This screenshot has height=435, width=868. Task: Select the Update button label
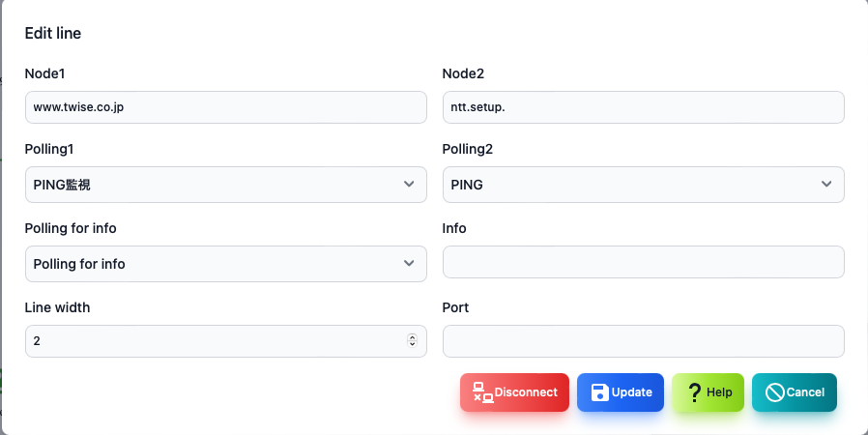click(631, 392)
